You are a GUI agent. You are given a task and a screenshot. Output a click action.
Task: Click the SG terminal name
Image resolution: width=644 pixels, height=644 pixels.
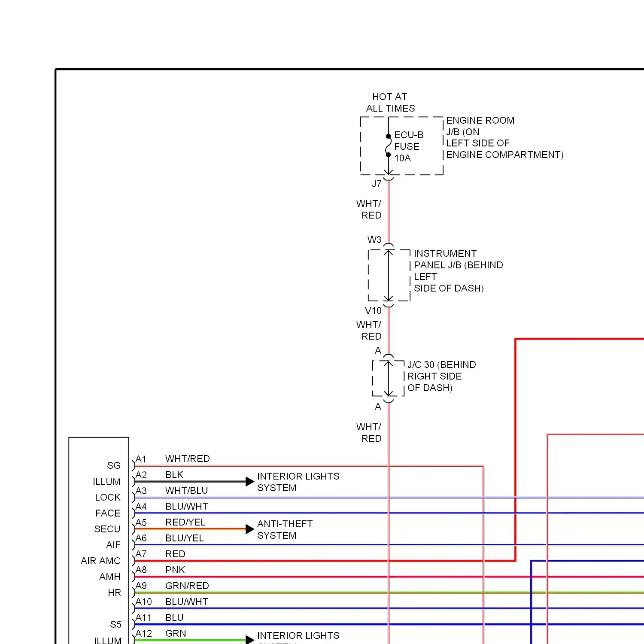(114, 466)
